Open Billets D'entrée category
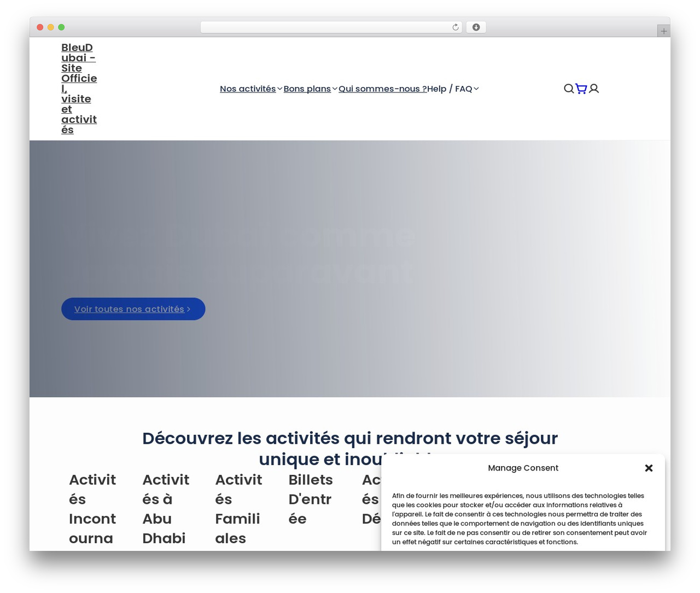This screenshot has height=593, width=700. (x=311, y=499)
